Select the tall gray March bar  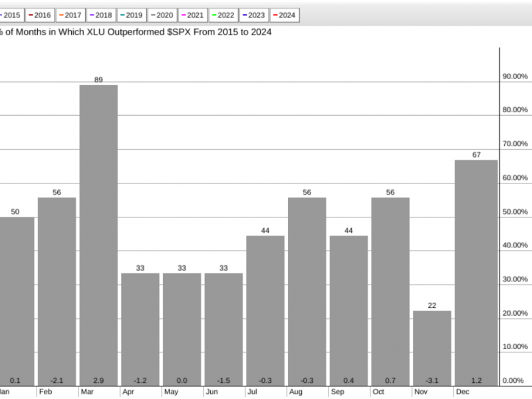(x=98, y=235)
